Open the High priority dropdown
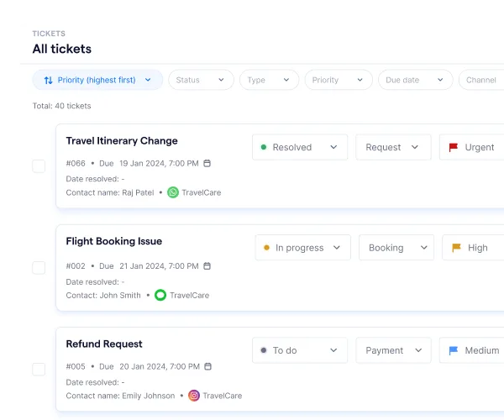This screenshot has height=420, width=504. click(x=473, y=248)
